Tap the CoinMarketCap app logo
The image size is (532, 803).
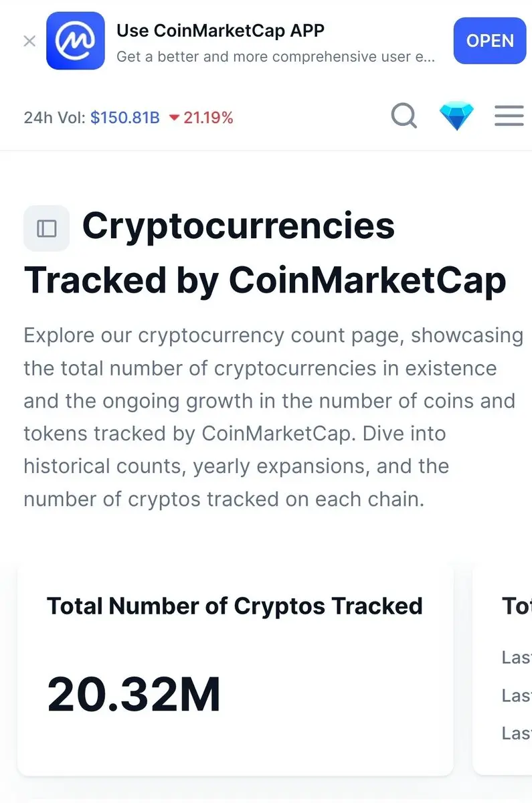click(76, 41)
